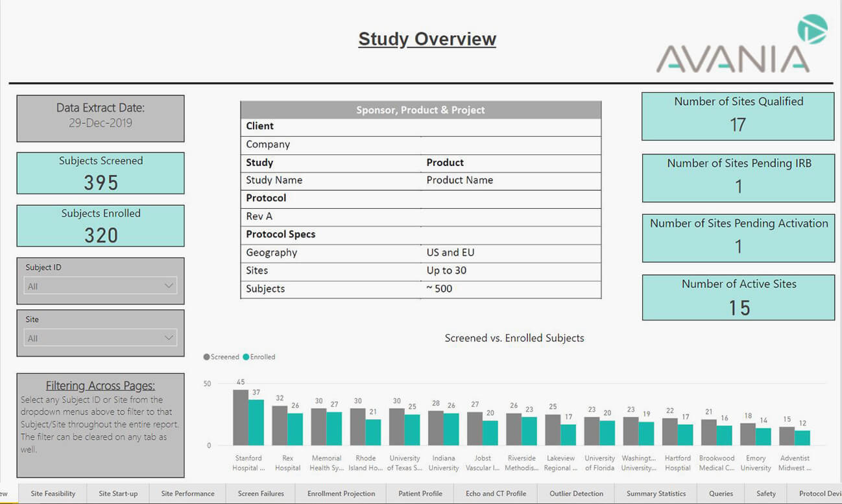Select the Summary Statistics tab
This screenshot has height=504, width=842.
pyautogui.click(x=656, y=494)
